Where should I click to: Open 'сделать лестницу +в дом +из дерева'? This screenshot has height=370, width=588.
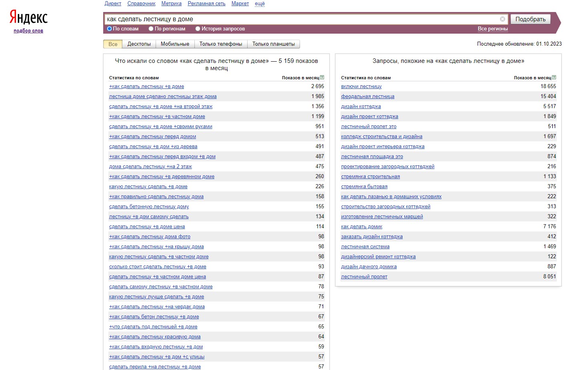(153, 147)
